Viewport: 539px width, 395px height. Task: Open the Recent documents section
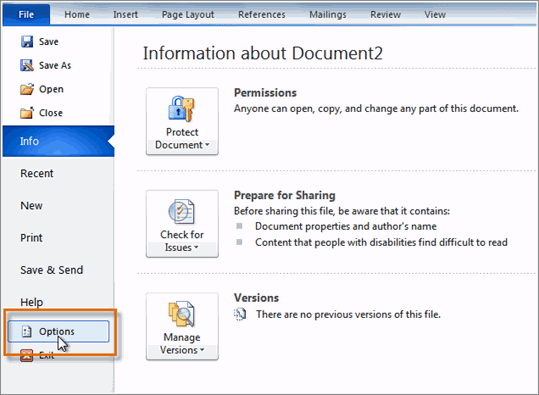coord(37,173)
